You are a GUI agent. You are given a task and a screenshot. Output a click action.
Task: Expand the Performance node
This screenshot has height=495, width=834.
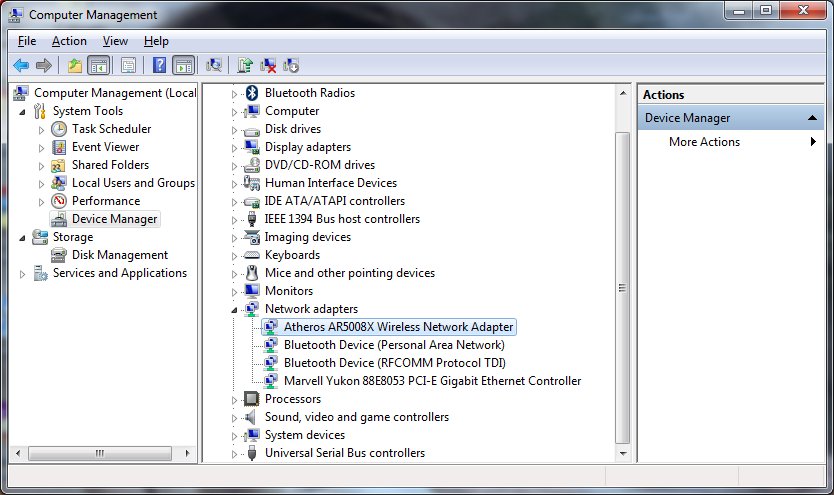click(x=41, y=202)
